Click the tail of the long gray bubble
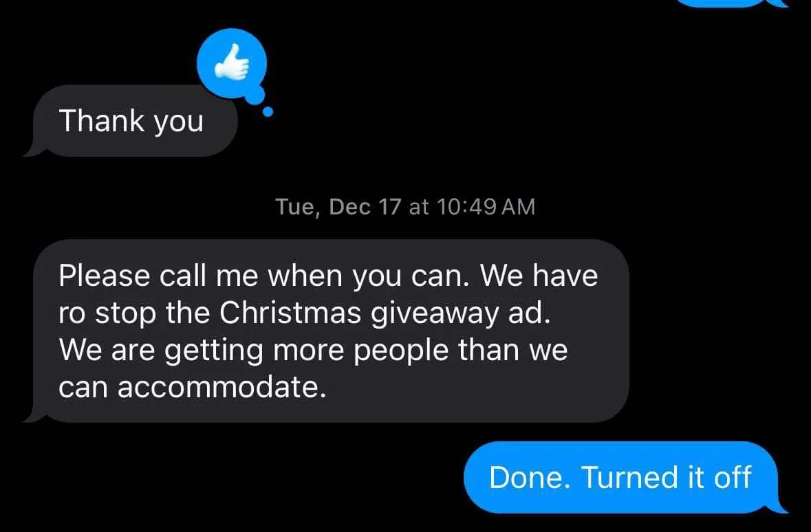Image resolution: width=811 pixels, height=532 pixels. 32,417
